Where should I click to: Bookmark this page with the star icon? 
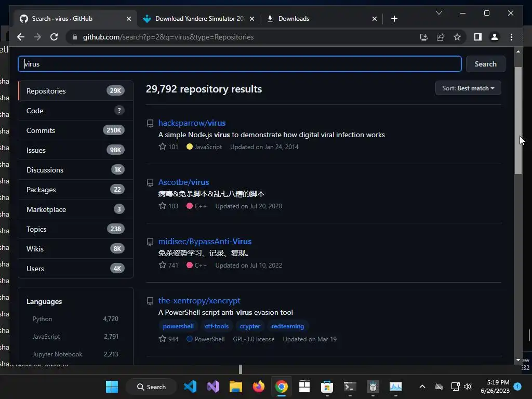coord(457,37)
